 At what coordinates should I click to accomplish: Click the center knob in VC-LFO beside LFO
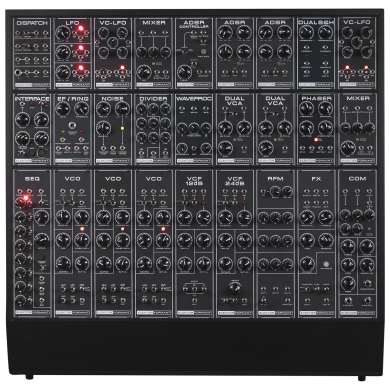pyautogui.click(x=113, y=42)
